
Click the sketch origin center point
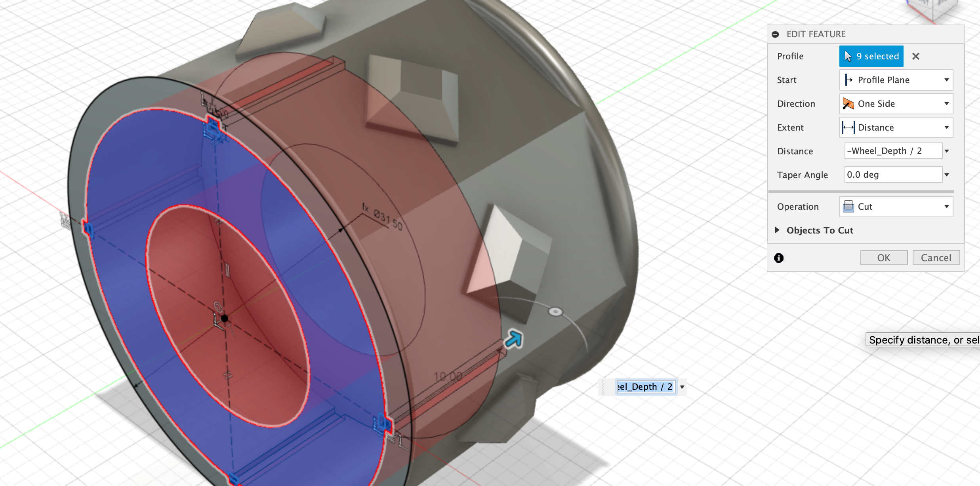coord(224,318)
